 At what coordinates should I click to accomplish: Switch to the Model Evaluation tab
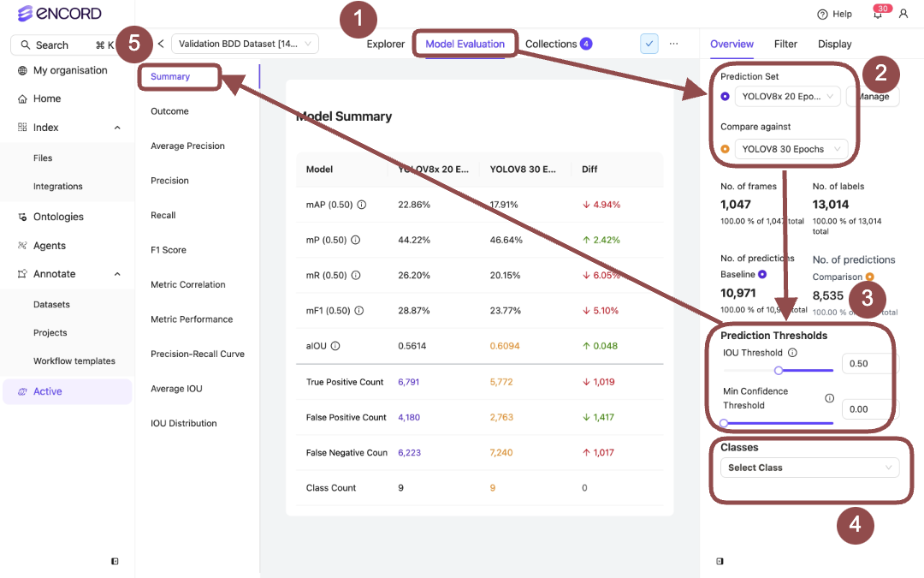click(x=465, y=45)
